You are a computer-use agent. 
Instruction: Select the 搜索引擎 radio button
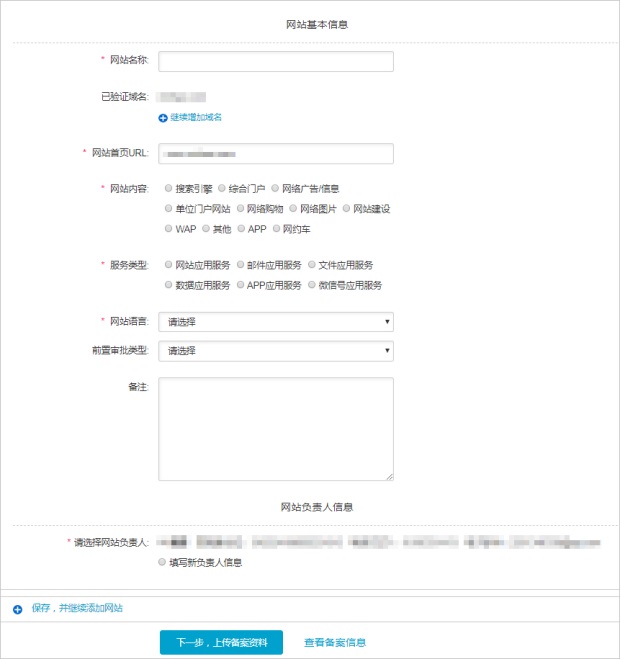(x=168, y=188)
